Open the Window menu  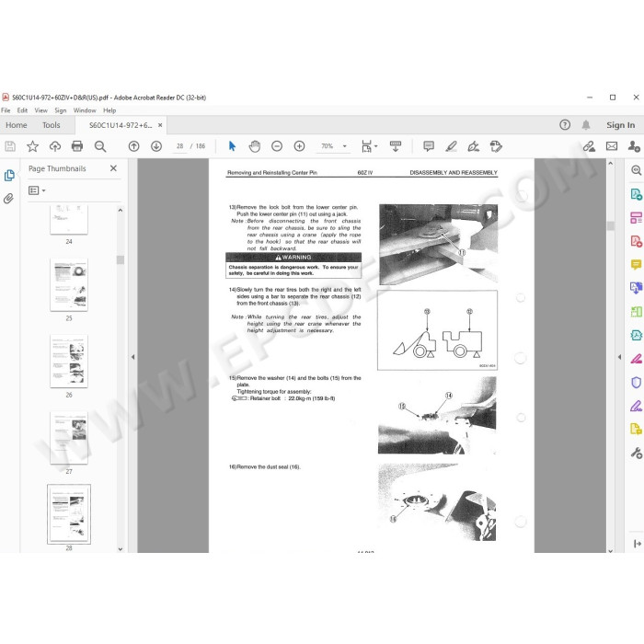(85, 110)
